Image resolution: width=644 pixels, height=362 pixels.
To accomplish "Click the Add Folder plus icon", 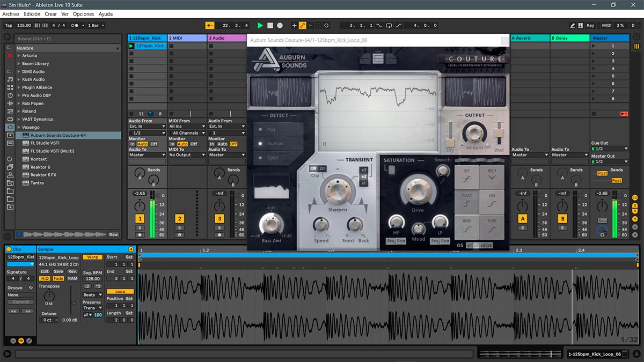I will coord(10,206).
